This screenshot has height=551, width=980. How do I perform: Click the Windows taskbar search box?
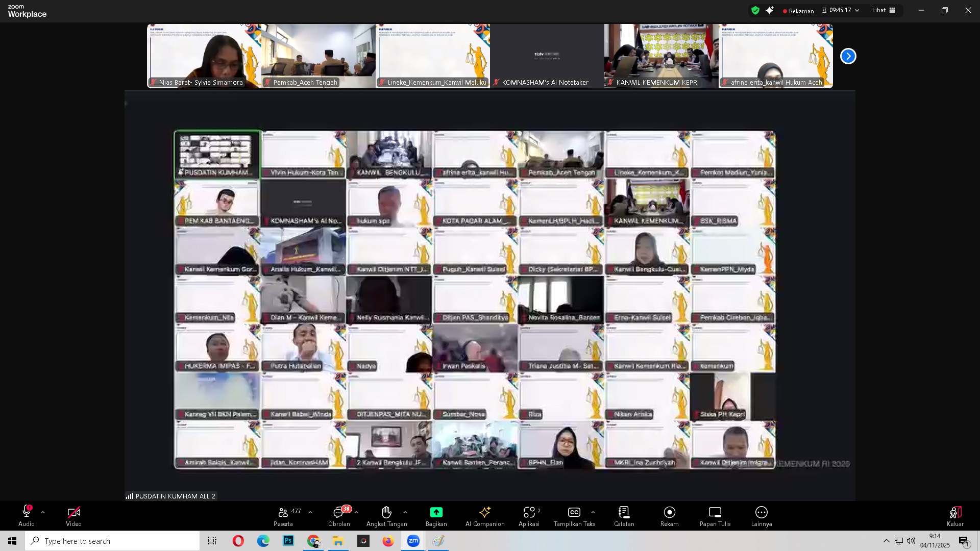pos(112,541)
